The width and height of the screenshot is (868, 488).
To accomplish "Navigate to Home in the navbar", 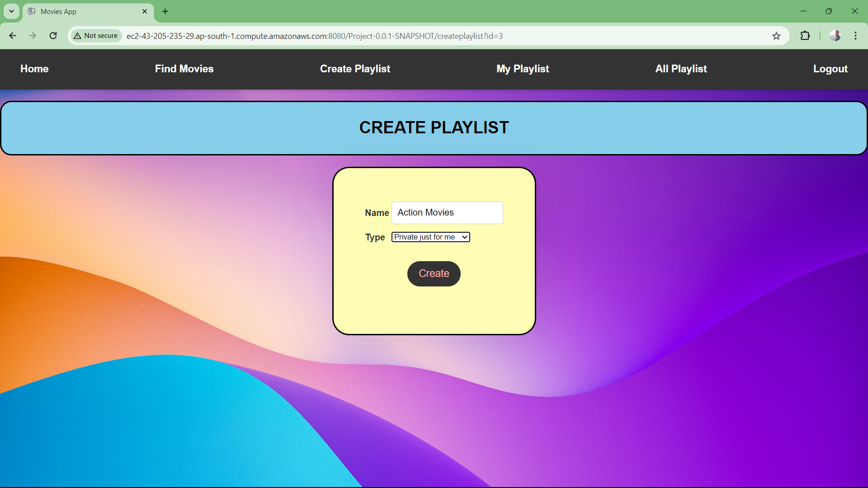I will pyautogui.click(x=34, y=69).
